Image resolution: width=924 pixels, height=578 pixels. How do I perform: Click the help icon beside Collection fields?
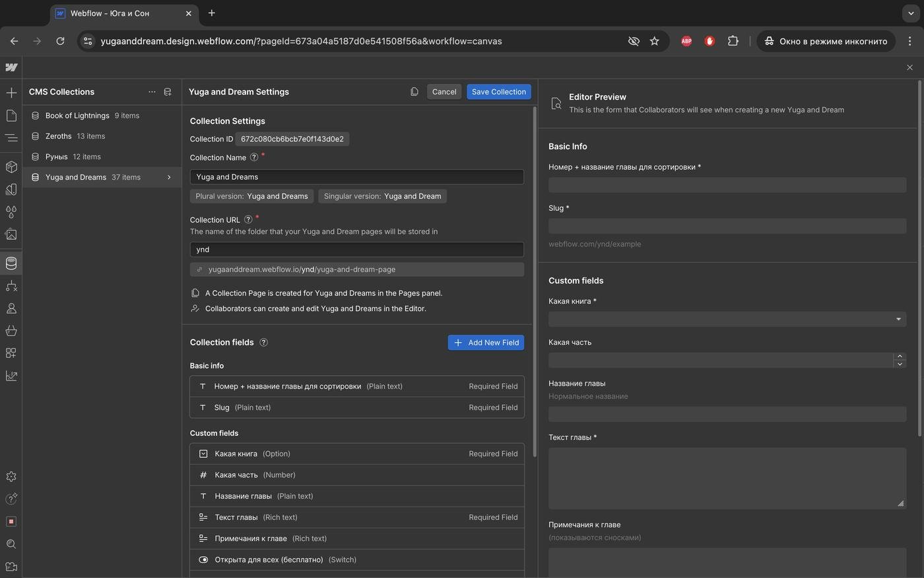click(263, 342)
